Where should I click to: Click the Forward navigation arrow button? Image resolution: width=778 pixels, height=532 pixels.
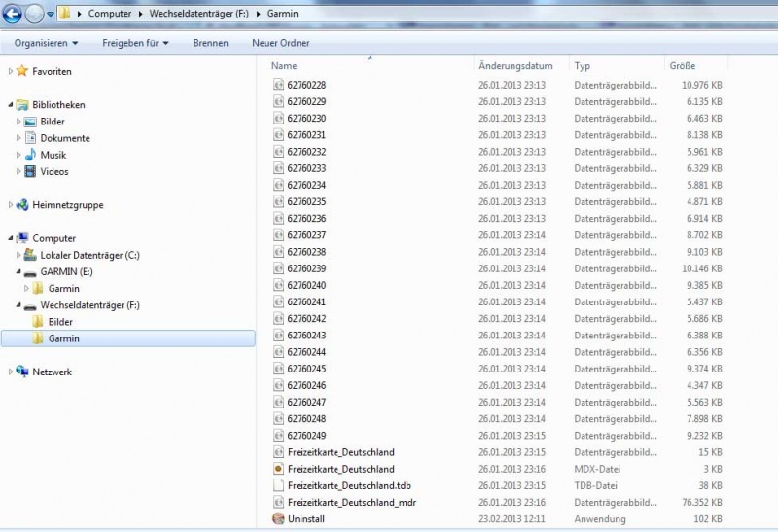point(34,14)
